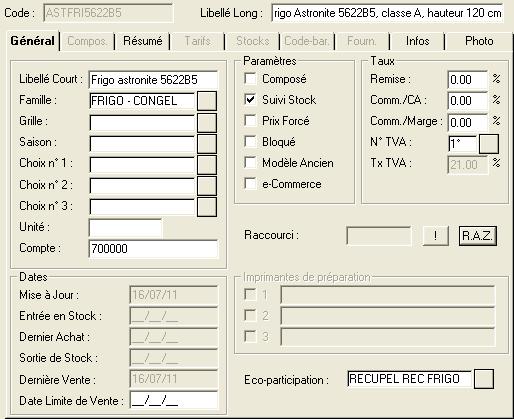Click the R.A.Z. reset button

click(478, 236)
